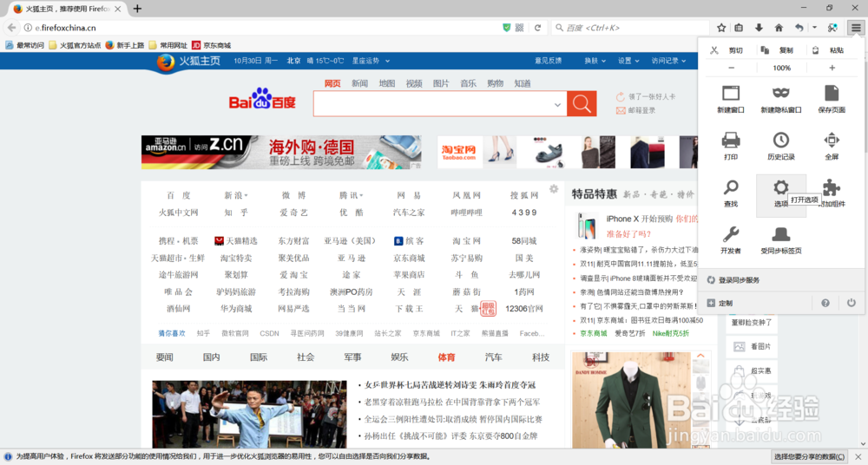Click the menu help question mark icon
The height and width of the screenshot is (465, 868).
tap(825, 303)
